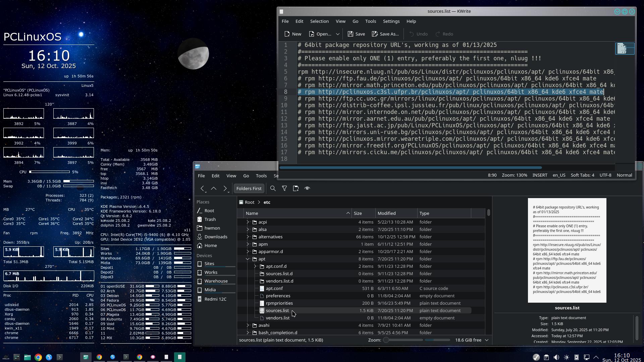Click the Search magnifier icon in Dolphin

[x=273, y=188]
